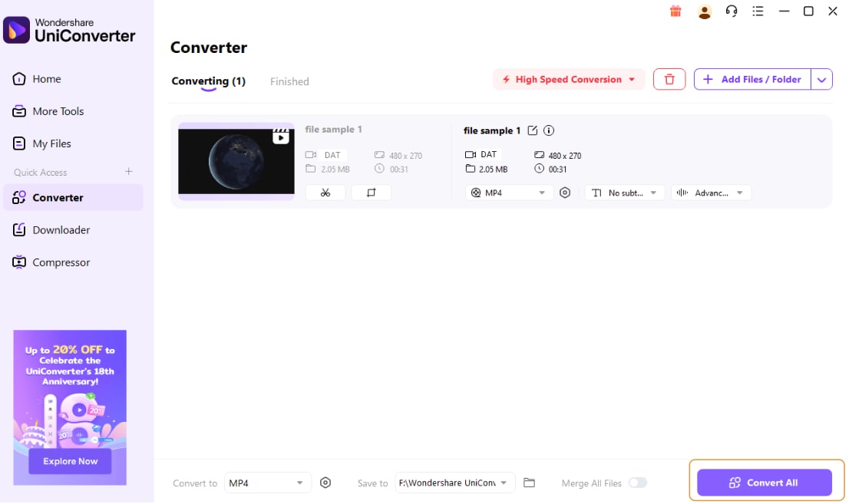Open the Advanced audio track dropdown
This screenshot has width=852, height=504.
click(x=712, y=193)
